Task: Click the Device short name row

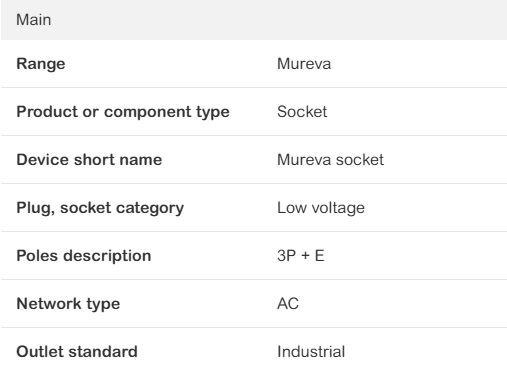Action: 254,160
